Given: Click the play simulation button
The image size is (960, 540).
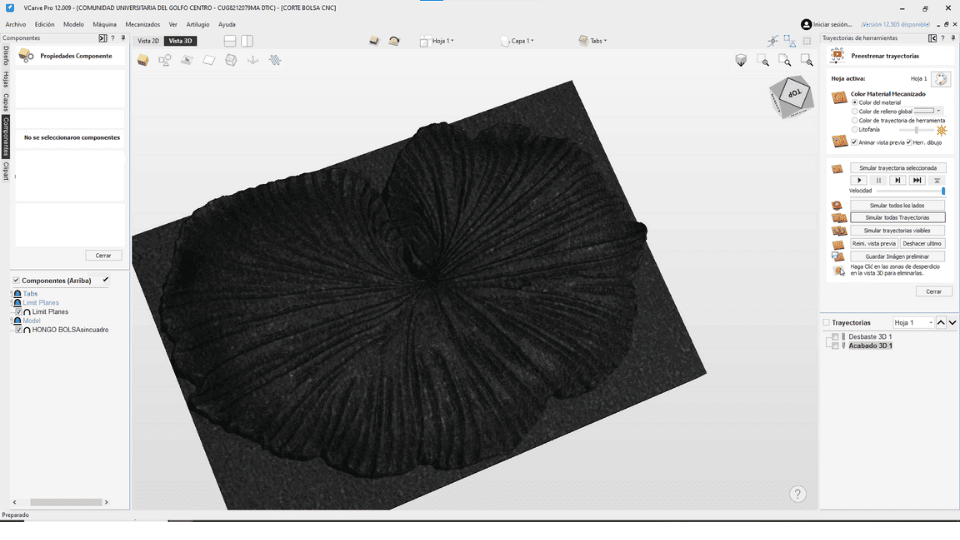Looking at the screenshot, I should tap(860, 180).
